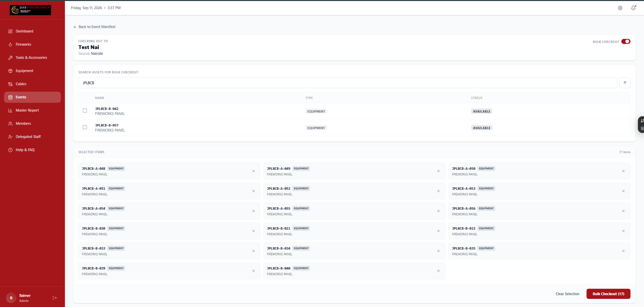
Task: Click the Members people icon
Action: tap(10, 124)
